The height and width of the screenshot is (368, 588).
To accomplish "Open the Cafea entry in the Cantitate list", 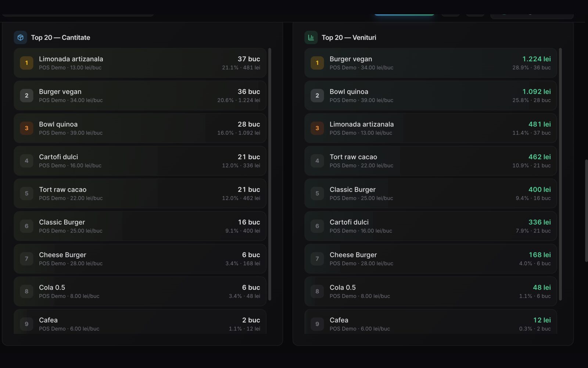I will [x=140, y=322].
